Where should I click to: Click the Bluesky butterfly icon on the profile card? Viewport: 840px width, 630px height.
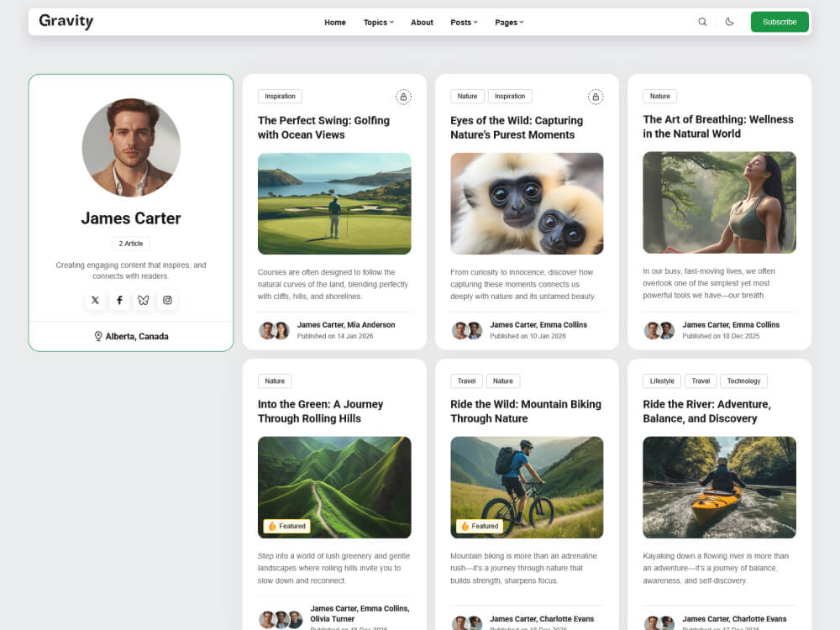[x=143, y=300]
